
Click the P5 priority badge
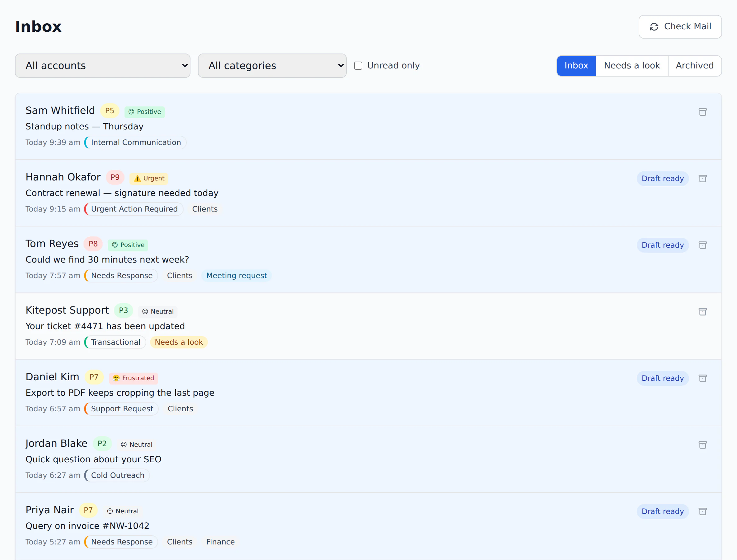click(x=110, y=111)
